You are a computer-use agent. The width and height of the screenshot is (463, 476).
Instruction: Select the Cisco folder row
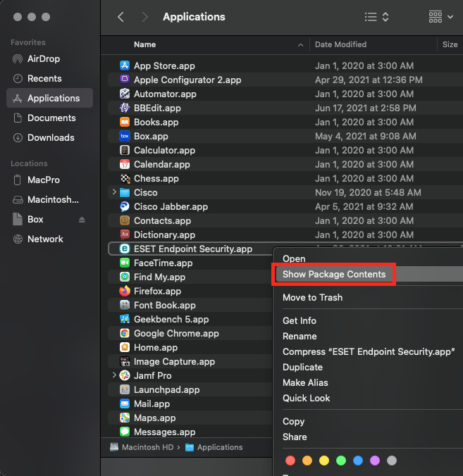tap(285, 192)
